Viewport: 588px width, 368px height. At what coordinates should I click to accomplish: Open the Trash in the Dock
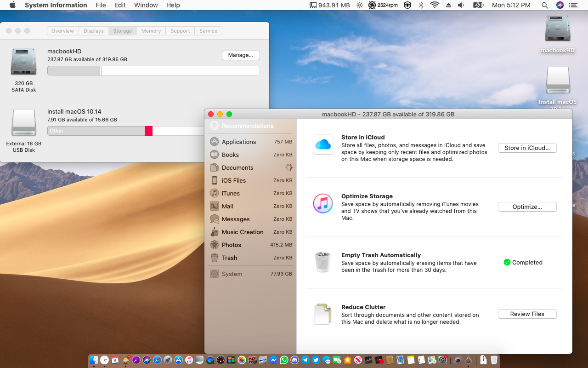click(494, 360)
